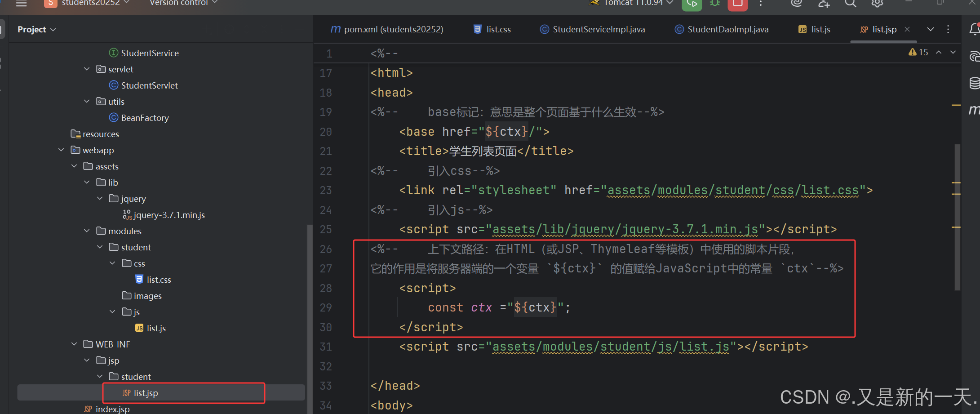980x414 pixels.
Task: Select BeanFactory class
Action: [x=139, y=118]
